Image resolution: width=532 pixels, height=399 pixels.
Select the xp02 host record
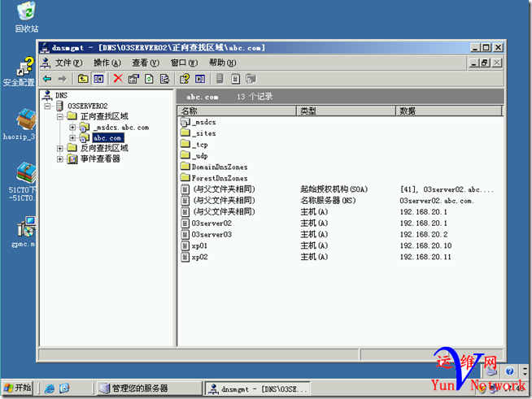pyautogui.click(x=339, y=258)
